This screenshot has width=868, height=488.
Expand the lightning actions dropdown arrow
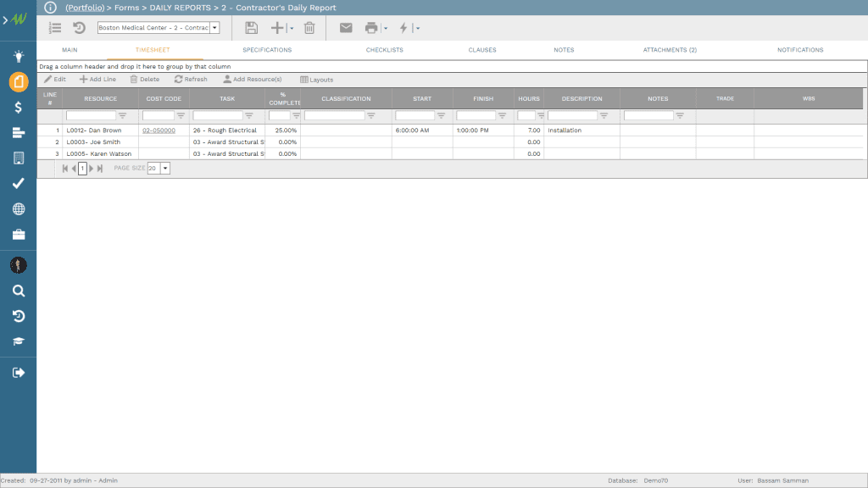click(418, 28)
